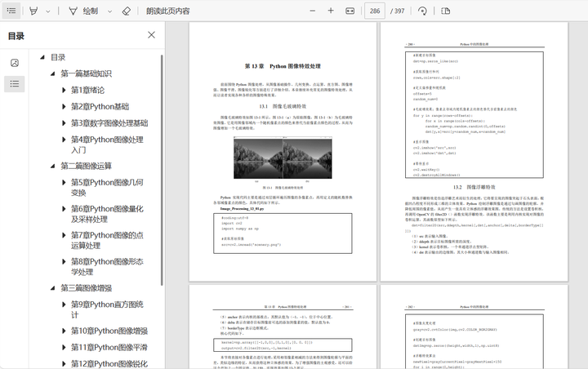
Task: Select the eraser tool
Action: (x=127, y=11)
